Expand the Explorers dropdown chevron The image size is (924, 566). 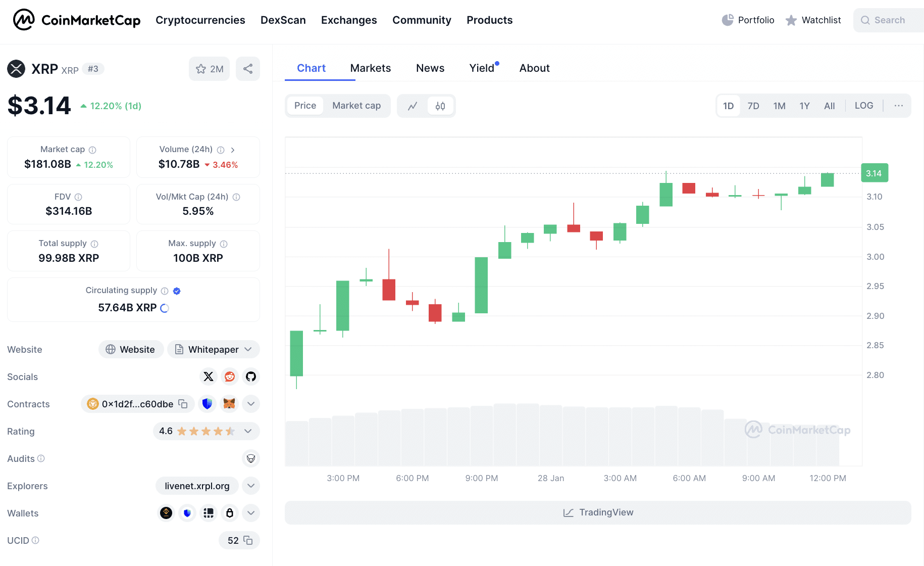pos(251,486)
